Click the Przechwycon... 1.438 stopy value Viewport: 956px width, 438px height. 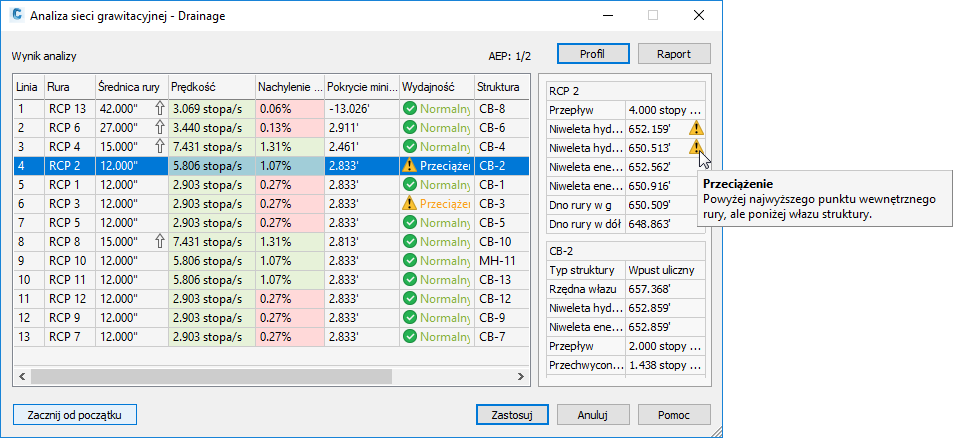[x=665, y=365]
